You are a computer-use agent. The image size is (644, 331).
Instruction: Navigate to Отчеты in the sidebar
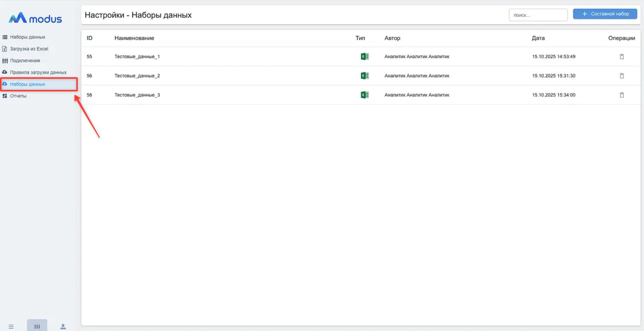18,96
